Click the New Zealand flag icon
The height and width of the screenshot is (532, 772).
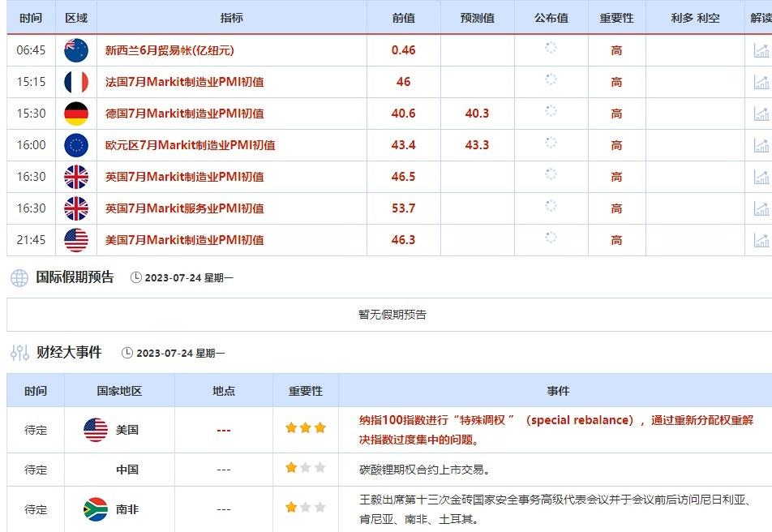pyautogui.click(x=76, y=50)
